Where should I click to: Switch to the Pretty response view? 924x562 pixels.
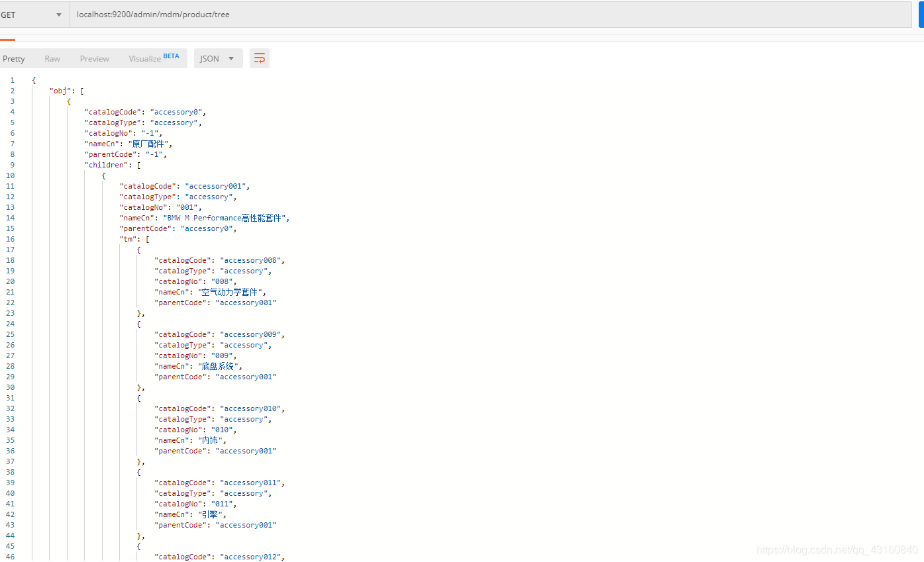click(x=13, y=59)
